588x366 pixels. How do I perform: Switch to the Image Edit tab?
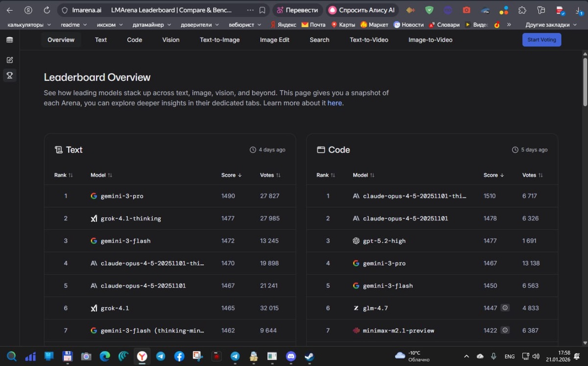(x=275, y=40)
